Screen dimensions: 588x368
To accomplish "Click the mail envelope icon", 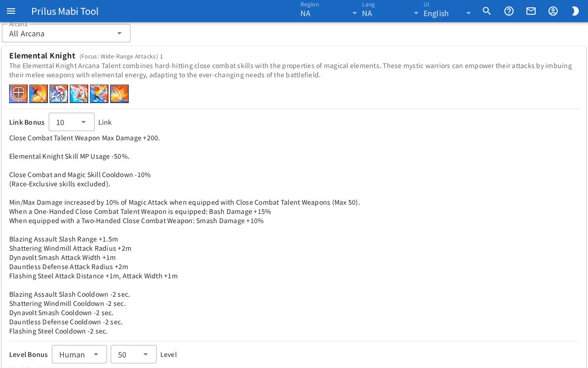I will (531, 11).
